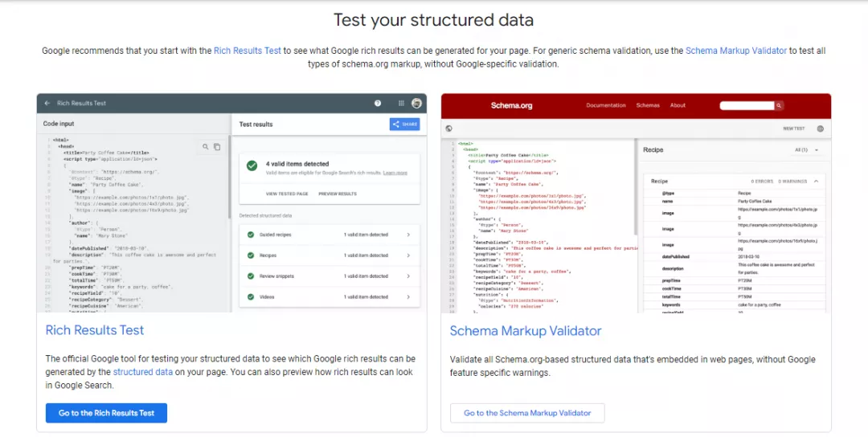This screenshot has height=437, width=868.
Task: Collapse the Recipe results card chevron
Action: pyautogui.click(x=816, y=182)
